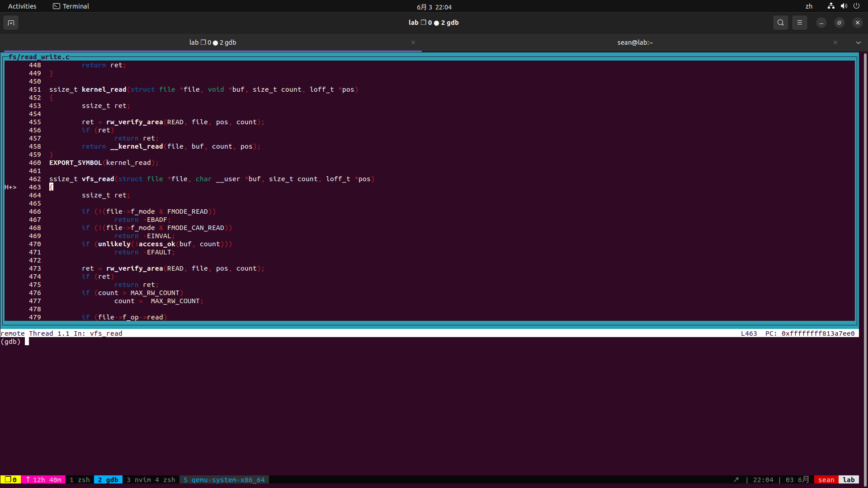
Task: Select tmux window '3 nvim' in status bar
Action: [x=139, y=480]
